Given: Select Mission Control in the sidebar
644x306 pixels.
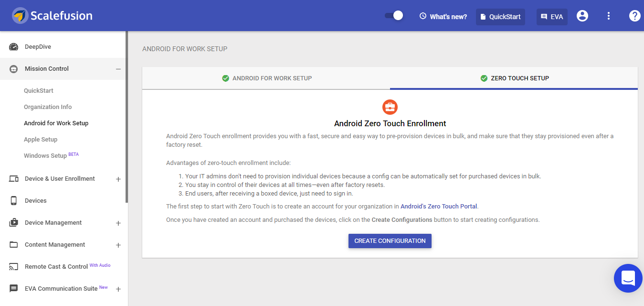Looking at the screenshot, I should click(47, 69).
